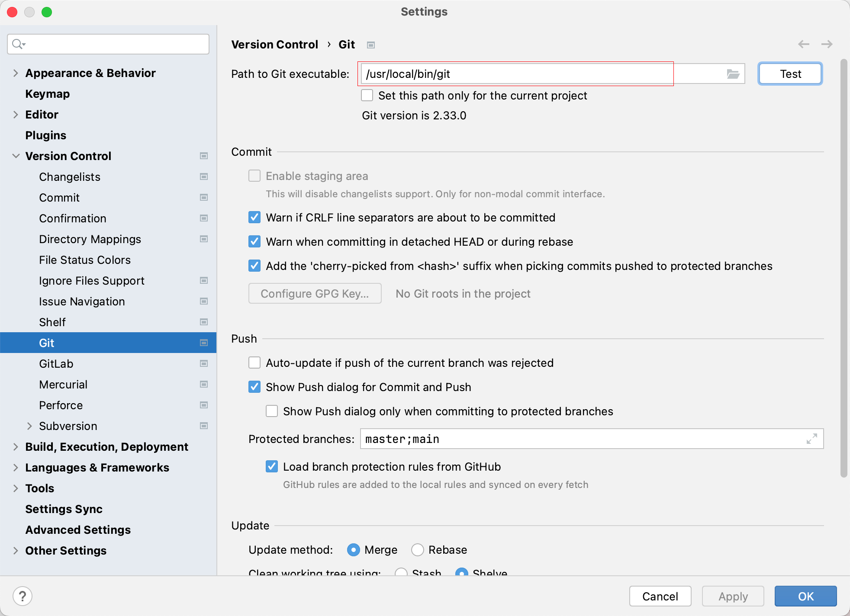The image size is (850, 616).
Task: Click the project-level icon beside Git breadcrumb
Action: coord(371,45)
